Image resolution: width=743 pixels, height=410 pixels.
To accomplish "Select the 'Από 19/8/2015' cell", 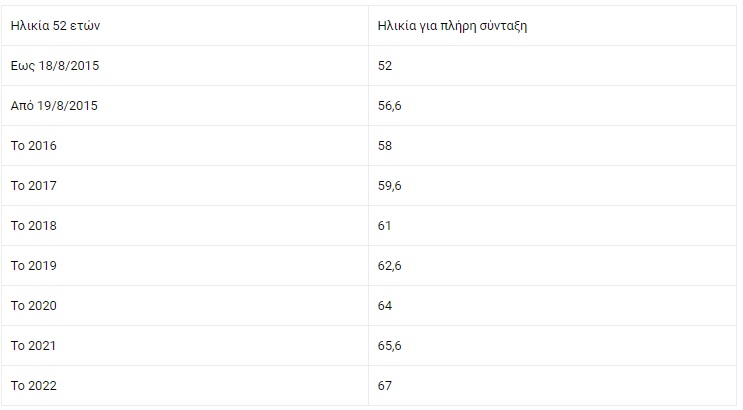I will click(x=55, y=105).
